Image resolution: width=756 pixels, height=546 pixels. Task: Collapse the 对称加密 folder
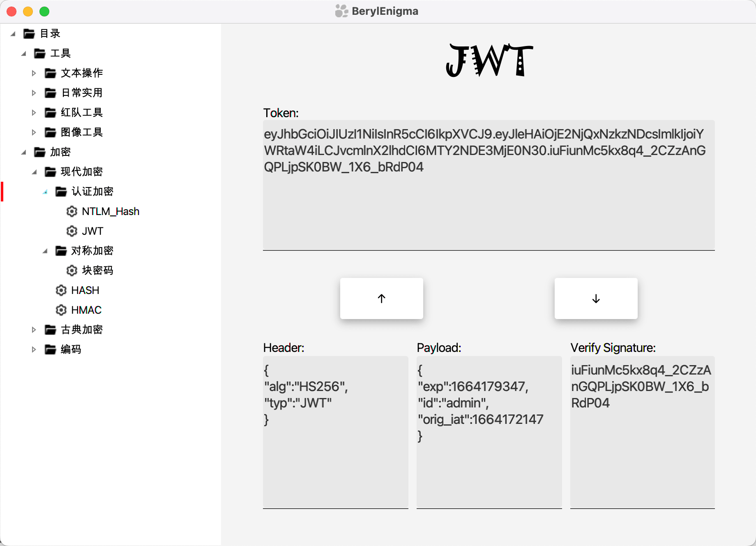[x=45, y=251]
